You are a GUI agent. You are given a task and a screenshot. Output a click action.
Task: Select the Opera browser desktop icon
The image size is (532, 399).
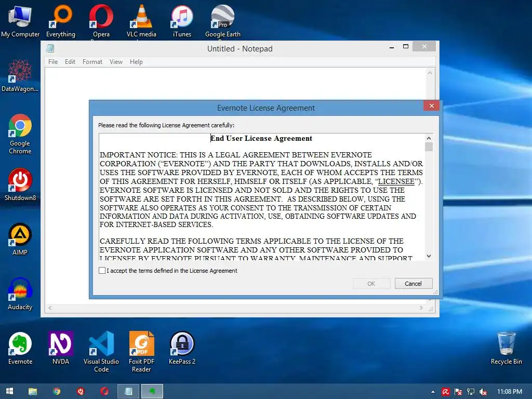(x=101, y=21)
